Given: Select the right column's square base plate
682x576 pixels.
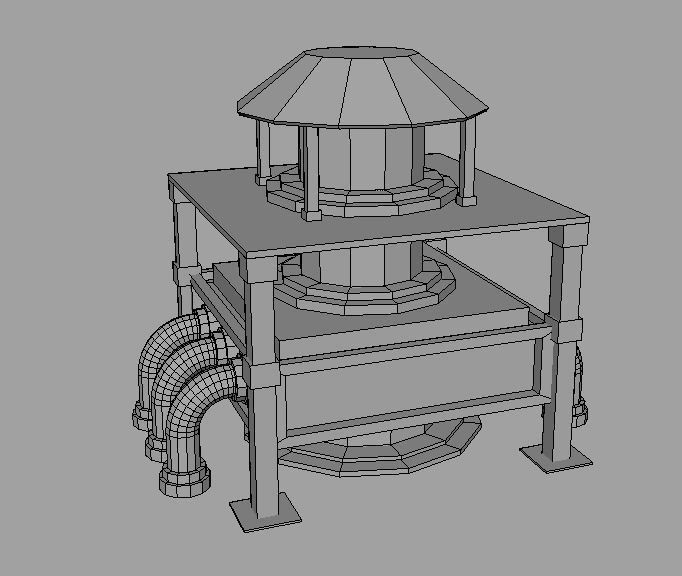Looking at the screenshot, I should point(557,459).
